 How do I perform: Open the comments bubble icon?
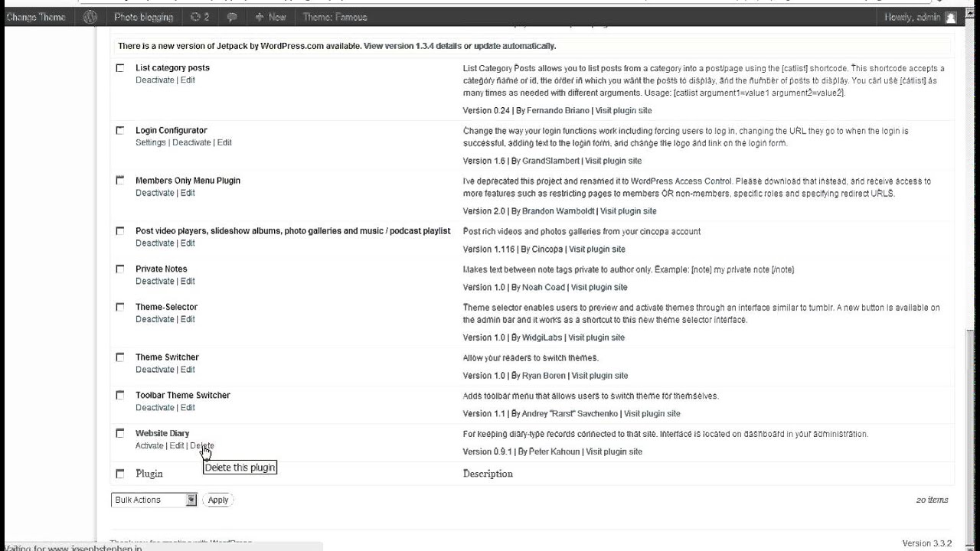click(x=232, y=17)
